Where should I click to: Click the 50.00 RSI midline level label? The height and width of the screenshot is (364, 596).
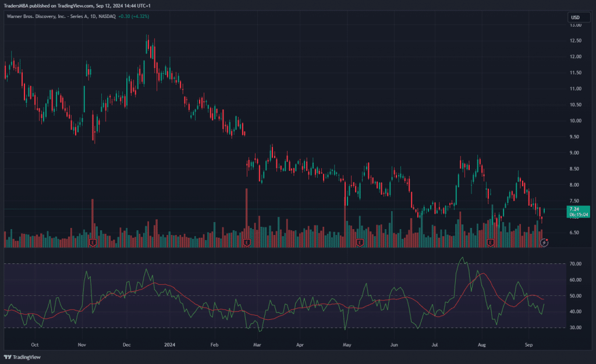coord(576,296)
